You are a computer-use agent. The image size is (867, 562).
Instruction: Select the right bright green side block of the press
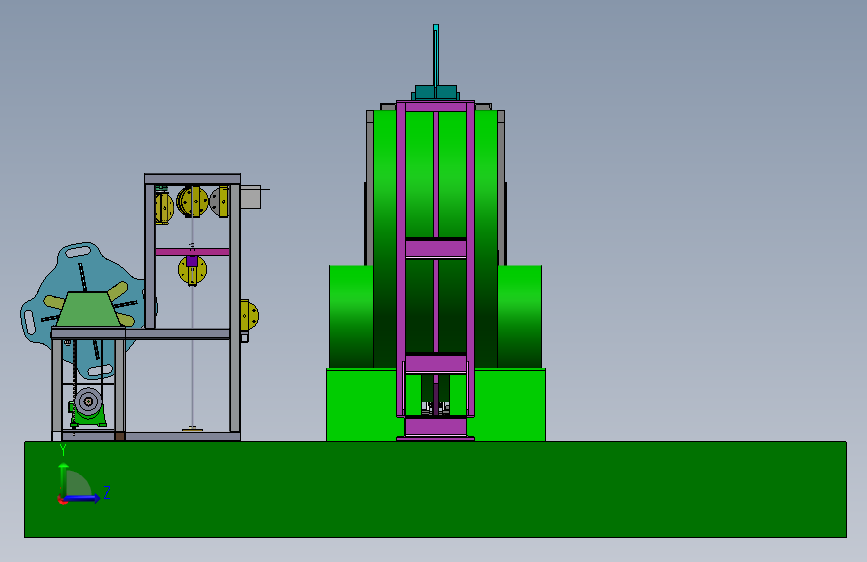click(520, 316)
